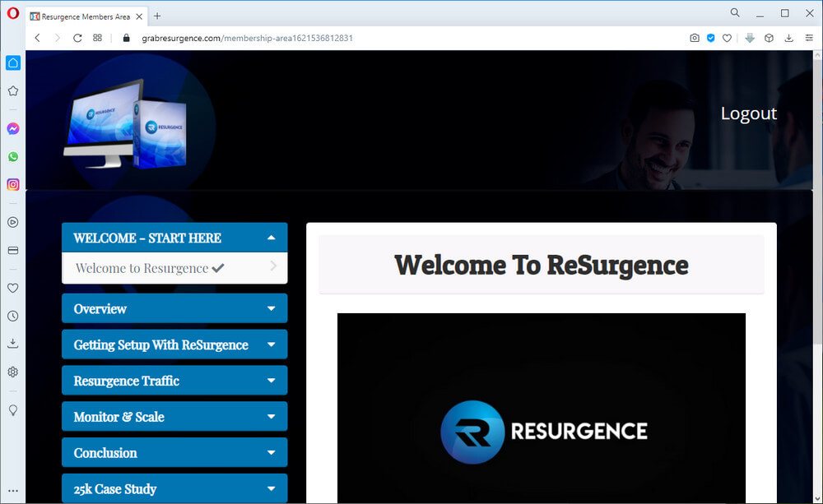Click the Welcome To ReSurgence heading

(542, 265)
